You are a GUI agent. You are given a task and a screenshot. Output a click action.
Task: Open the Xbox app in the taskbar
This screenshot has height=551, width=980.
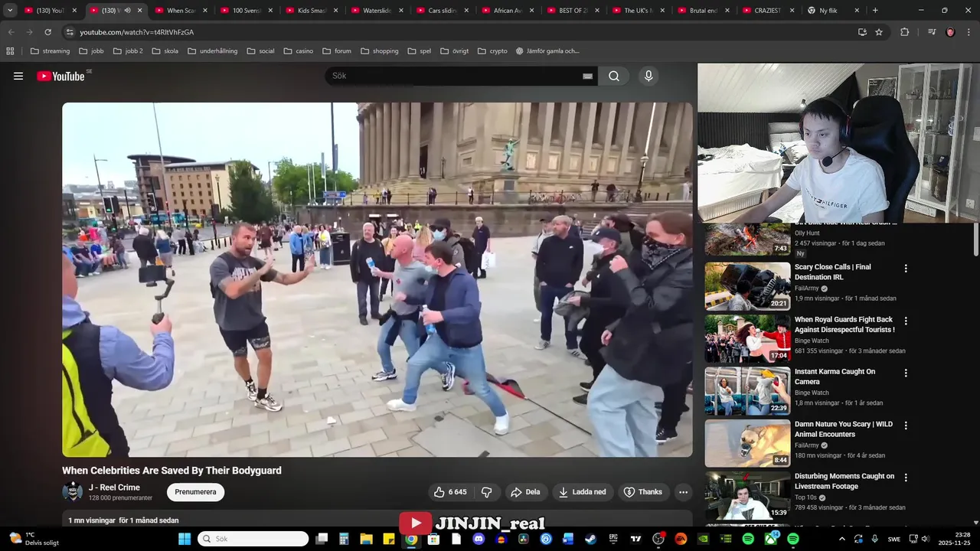[771, 539]
